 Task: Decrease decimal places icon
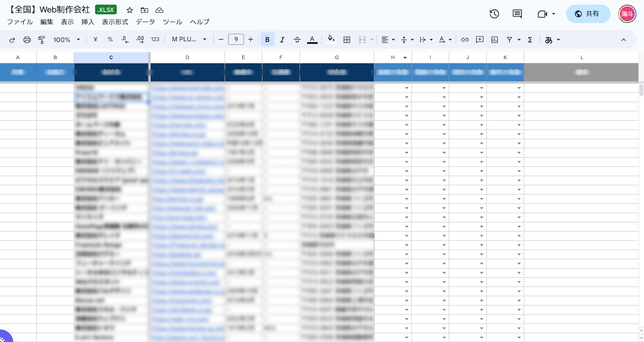pos(125,40)
